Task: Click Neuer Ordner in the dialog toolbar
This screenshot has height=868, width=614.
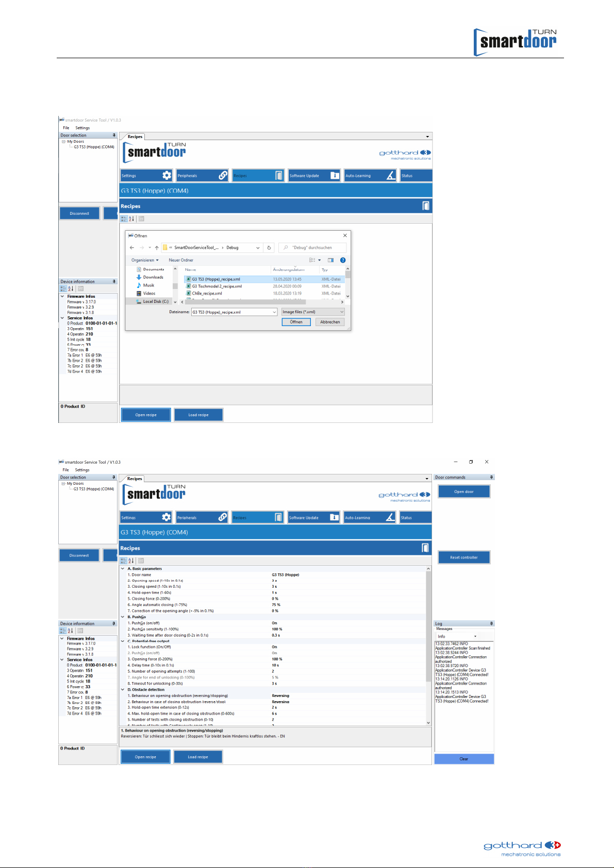Action: (181, 260)
